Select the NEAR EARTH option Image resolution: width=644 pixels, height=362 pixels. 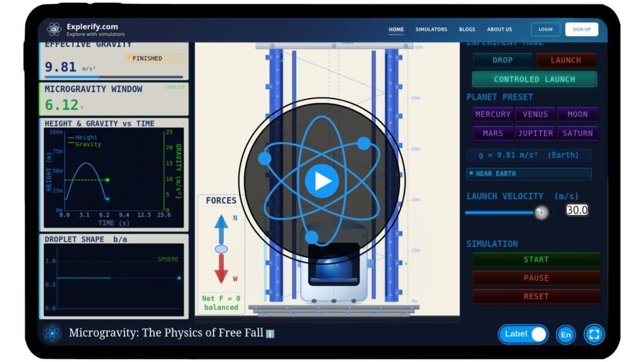point(528,173)
